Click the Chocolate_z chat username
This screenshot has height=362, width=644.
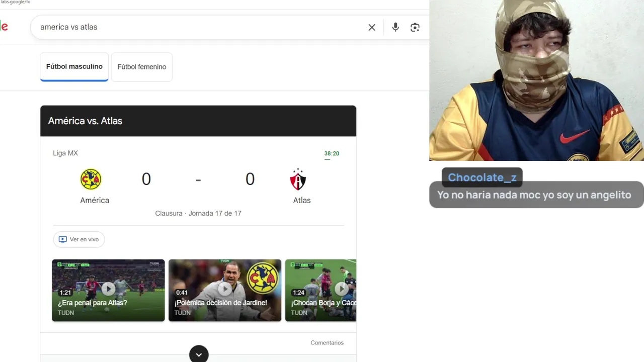coord(482,177)
